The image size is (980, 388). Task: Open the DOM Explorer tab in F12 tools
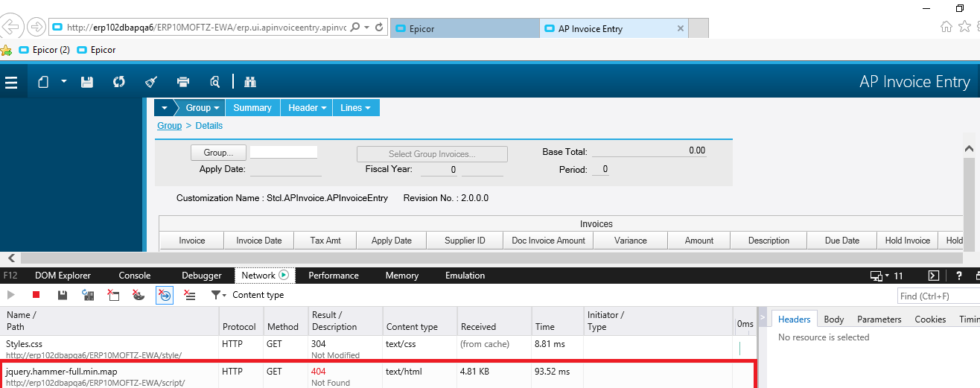point(63,276)
